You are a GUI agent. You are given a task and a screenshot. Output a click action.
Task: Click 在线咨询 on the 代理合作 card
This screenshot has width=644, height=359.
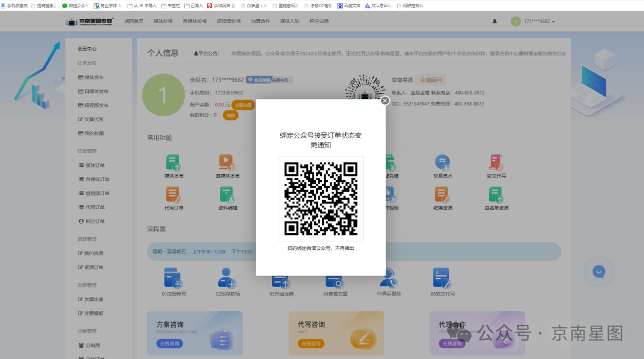coord(452,343)
